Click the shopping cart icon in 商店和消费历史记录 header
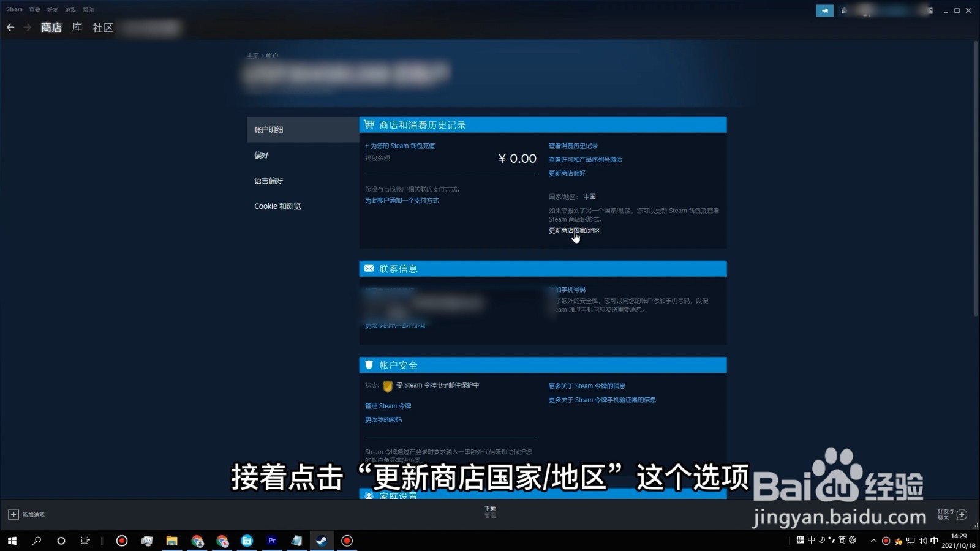 [369, 125]
